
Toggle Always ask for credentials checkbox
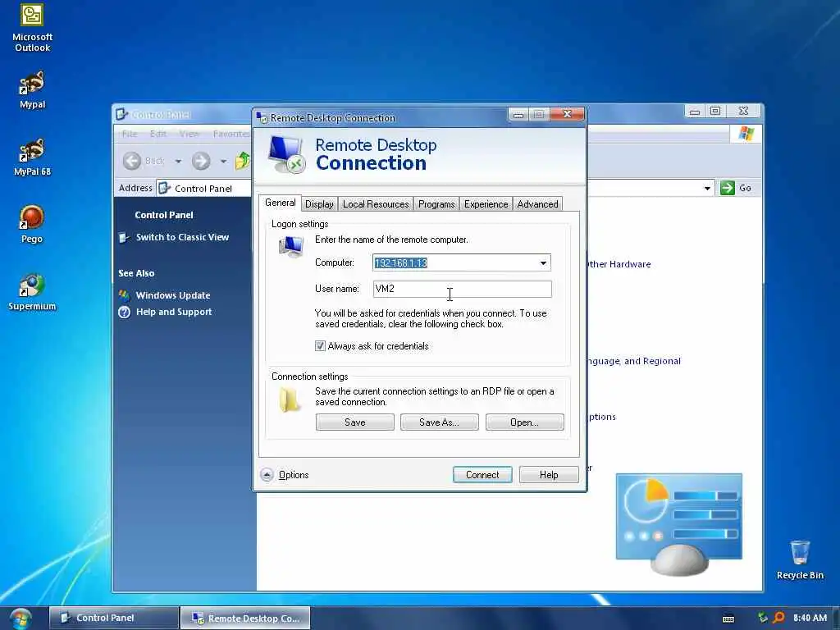click(x=320, y=346)
